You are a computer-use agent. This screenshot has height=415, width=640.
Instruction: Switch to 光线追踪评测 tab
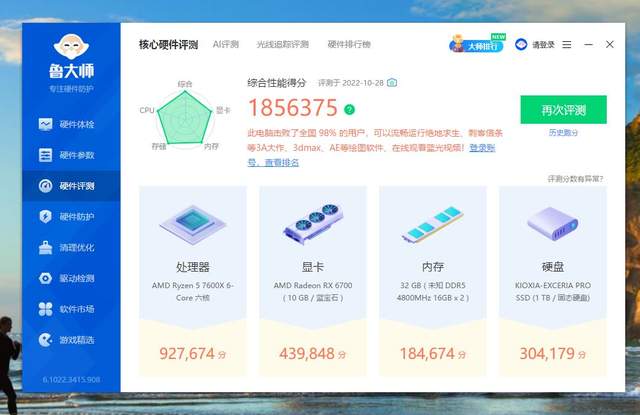tap(282, 44)
